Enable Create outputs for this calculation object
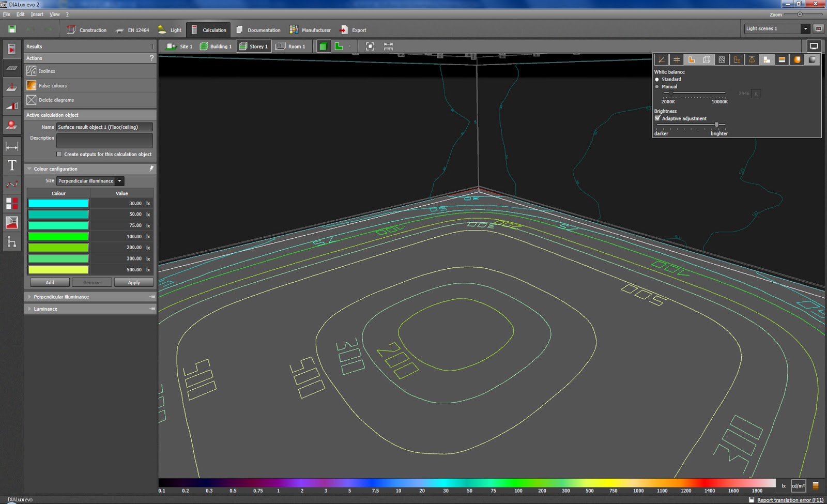Viewport: 827px width, 504px height. tap(59, 154)
